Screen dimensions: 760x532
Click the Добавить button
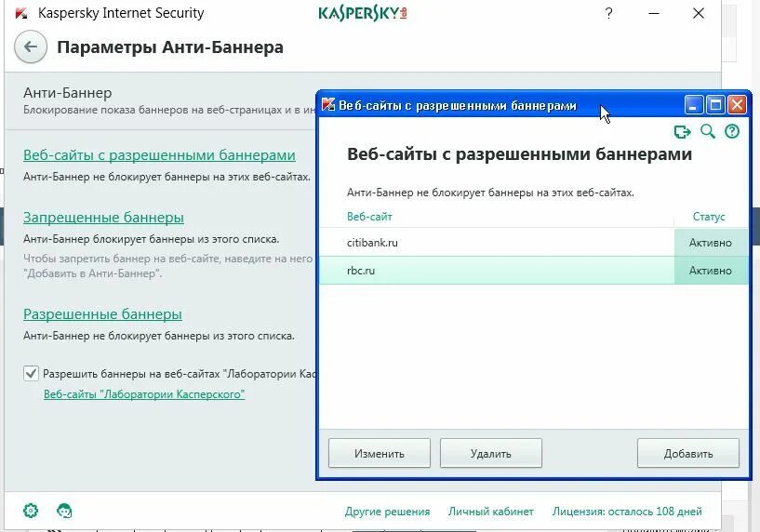pyautogui.click(x=688, y=454)
